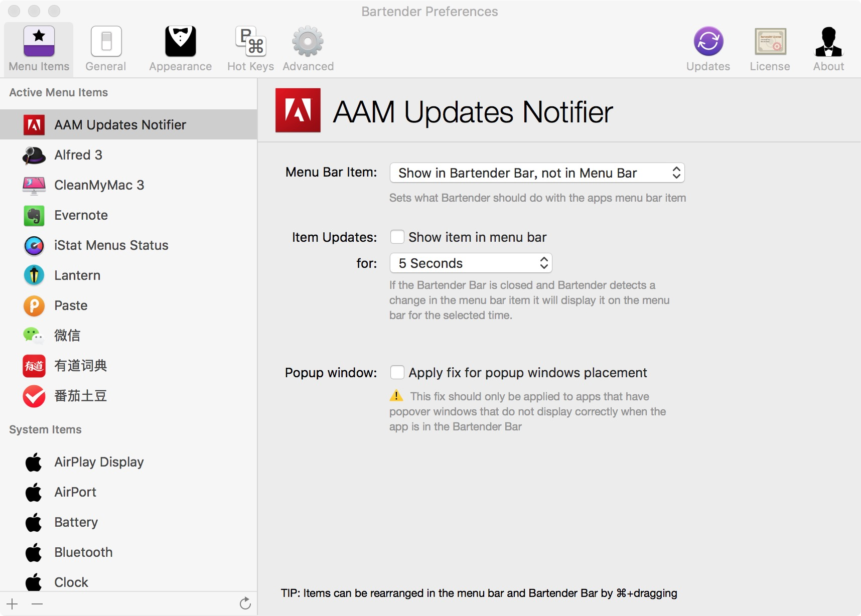Viewport: 861px width, 616px height.
Task: Click the Paste app icon
Action: [x=34, y=305]
